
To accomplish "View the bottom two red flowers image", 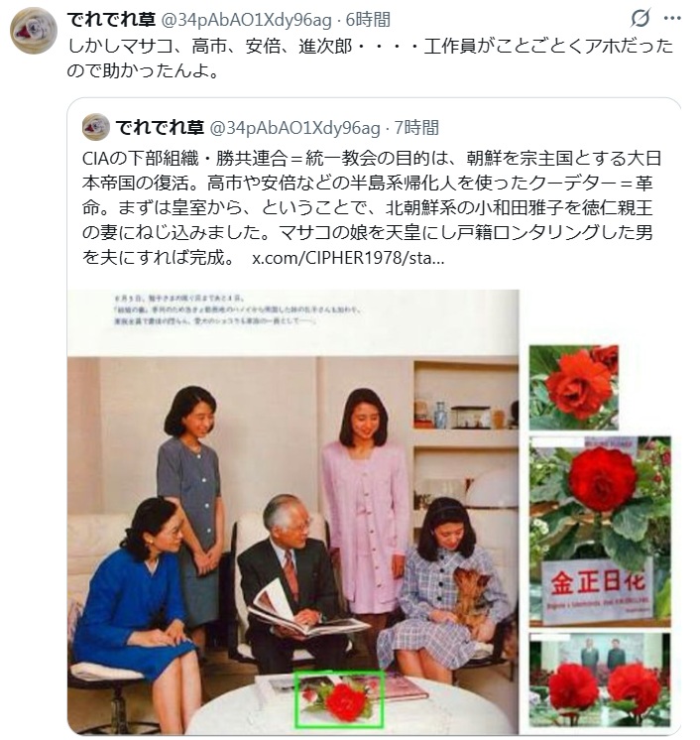I will point(600,679).
